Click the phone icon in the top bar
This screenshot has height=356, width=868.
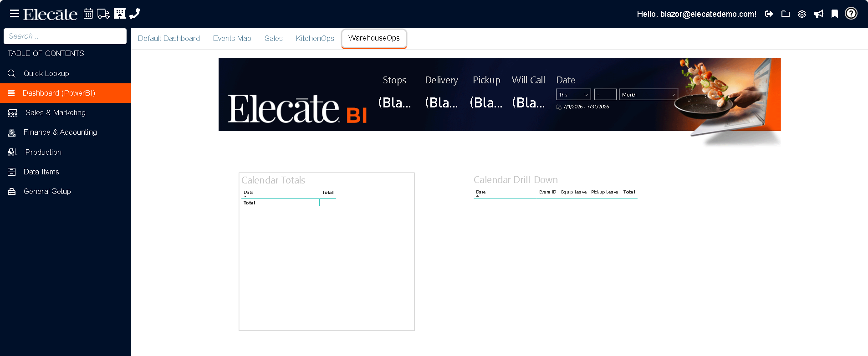tap(135, 14)
